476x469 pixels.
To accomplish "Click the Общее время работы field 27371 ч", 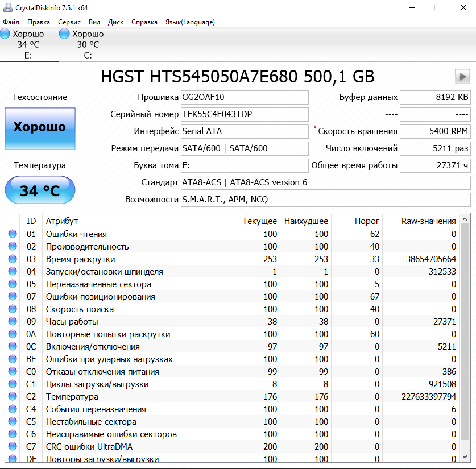I will pos(435,165).
